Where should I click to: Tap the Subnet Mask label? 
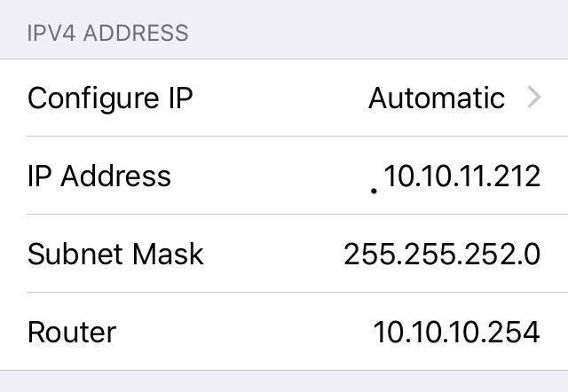(x=115, y=255)
